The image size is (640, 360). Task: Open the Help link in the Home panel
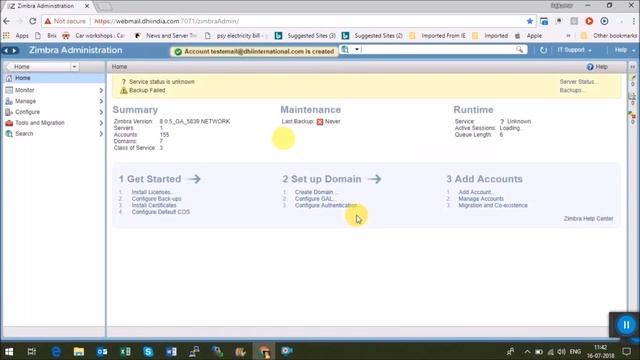(x=597, y=67)
